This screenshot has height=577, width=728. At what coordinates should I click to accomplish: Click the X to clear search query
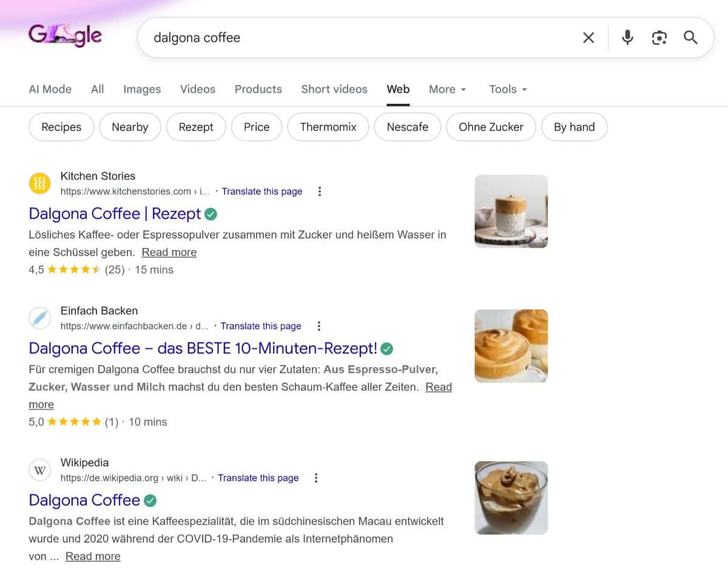pyautogui.click(x=588, y=38)
